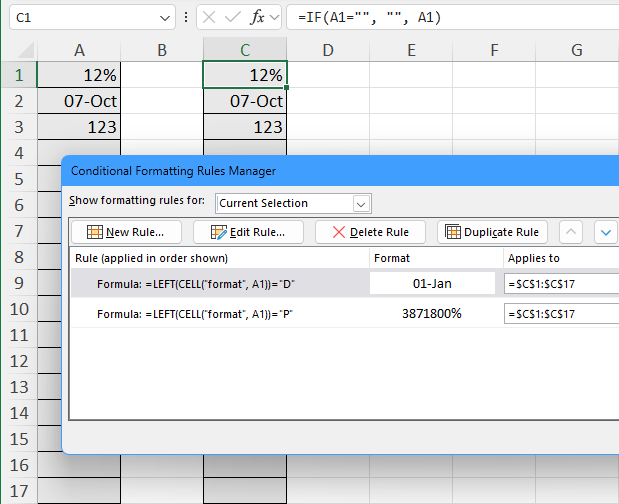Select row 16 header
Image resolution: width=619 pixels, height=504 pixels.
19,465
